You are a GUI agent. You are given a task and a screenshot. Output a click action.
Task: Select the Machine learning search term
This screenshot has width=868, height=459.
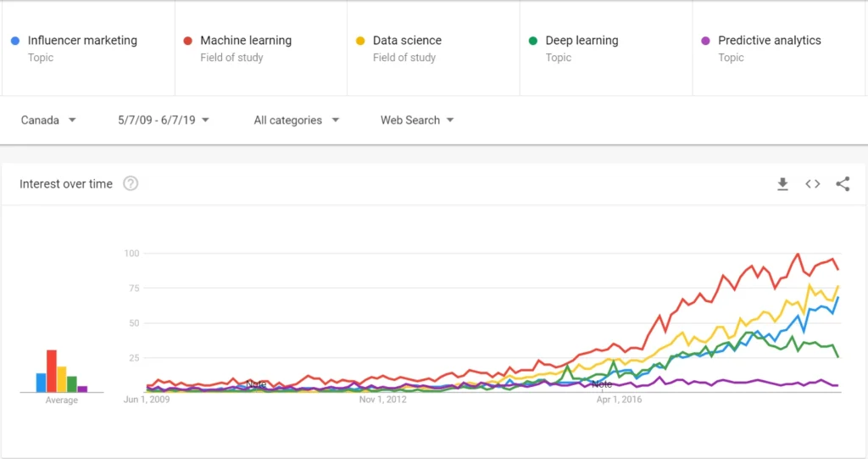pos(246,41)
